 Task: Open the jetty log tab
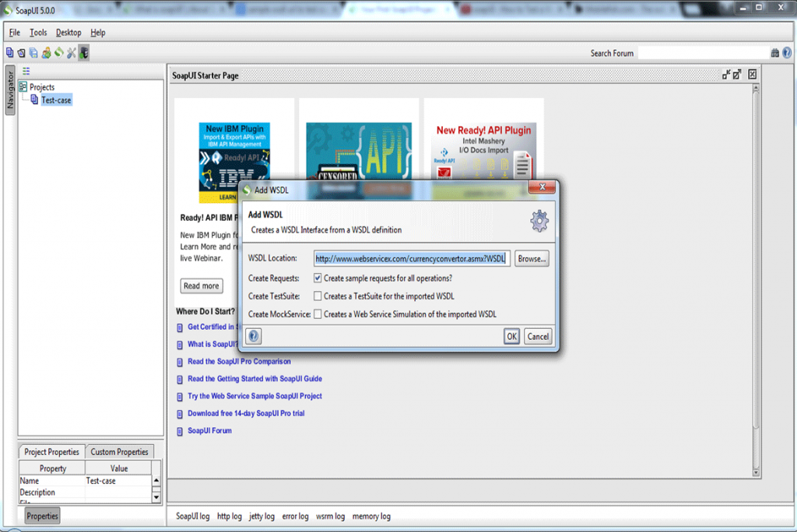(262, 516)
